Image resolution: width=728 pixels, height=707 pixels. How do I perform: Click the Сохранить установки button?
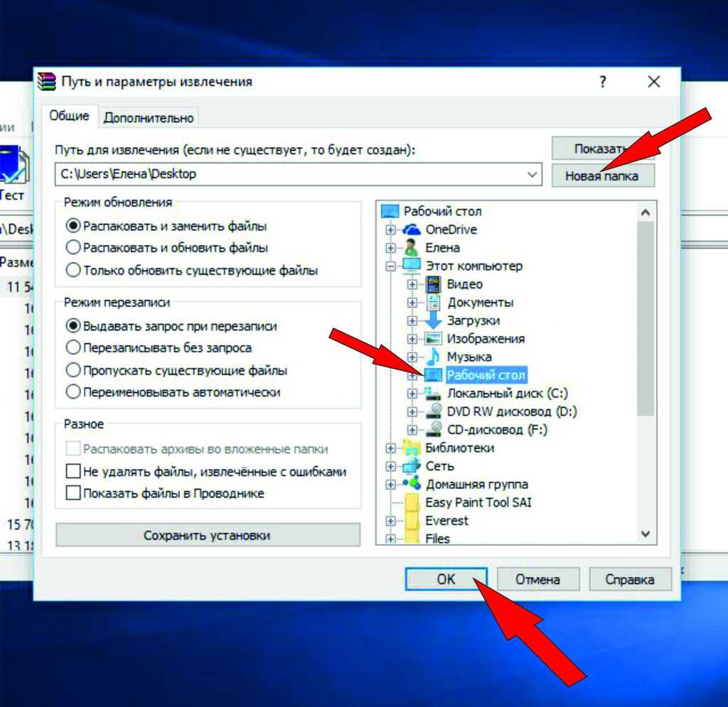(x=208, y=535)
